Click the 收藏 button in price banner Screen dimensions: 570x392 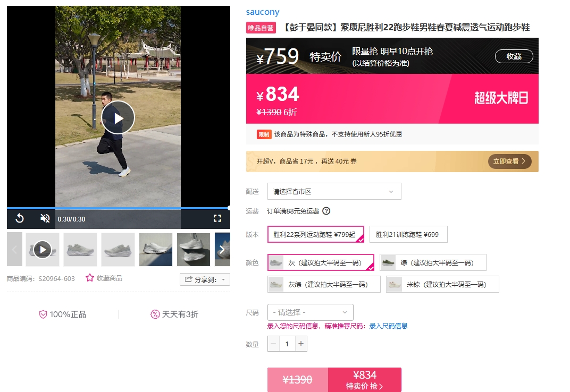(x=514, y=56)
